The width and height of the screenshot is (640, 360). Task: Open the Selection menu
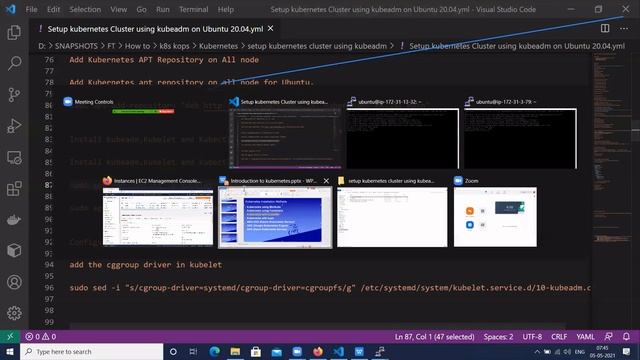click(x=85, y=9)
